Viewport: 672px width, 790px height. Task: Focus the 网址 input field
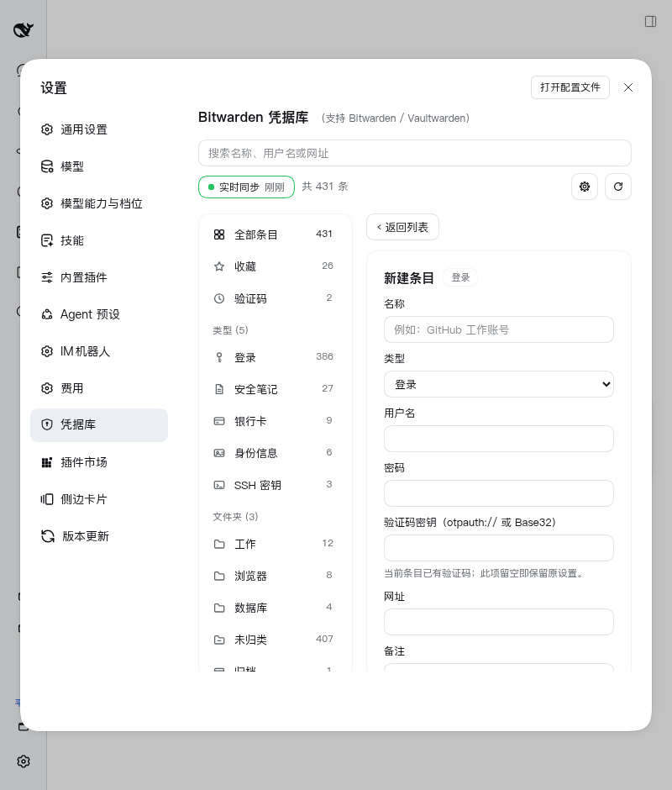point(499,622)
